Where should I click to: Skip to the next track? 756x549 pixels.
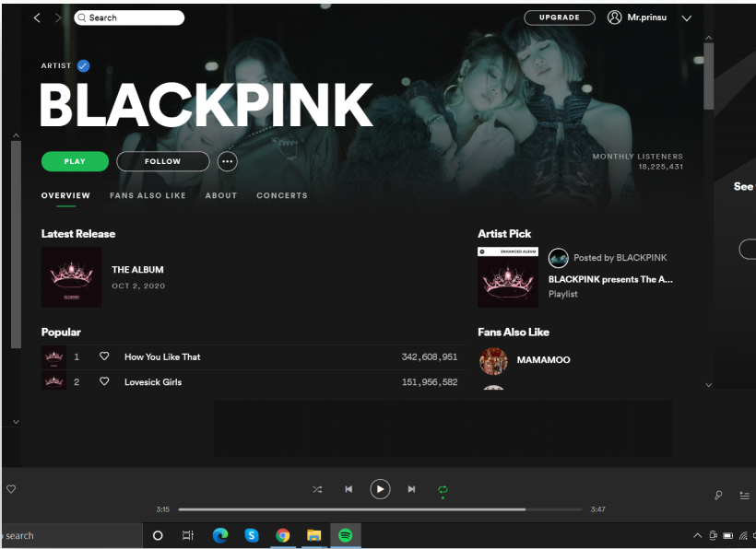(411, 489)
